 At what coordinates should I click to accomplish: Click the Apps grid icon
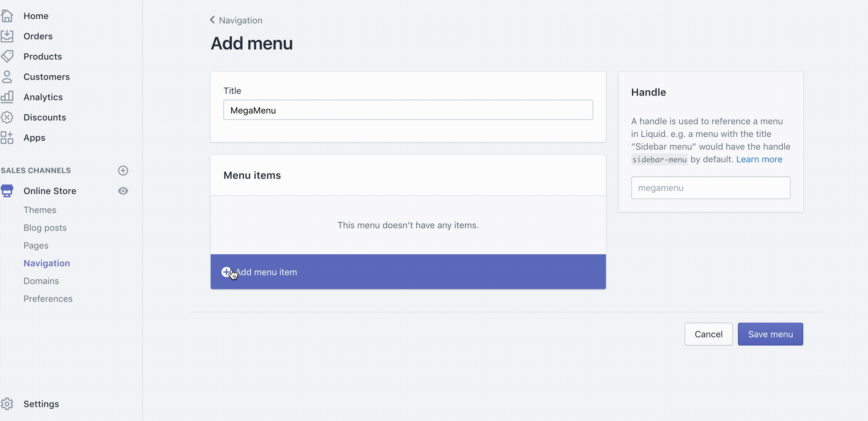pyautogui.click(x=7, y=138)
